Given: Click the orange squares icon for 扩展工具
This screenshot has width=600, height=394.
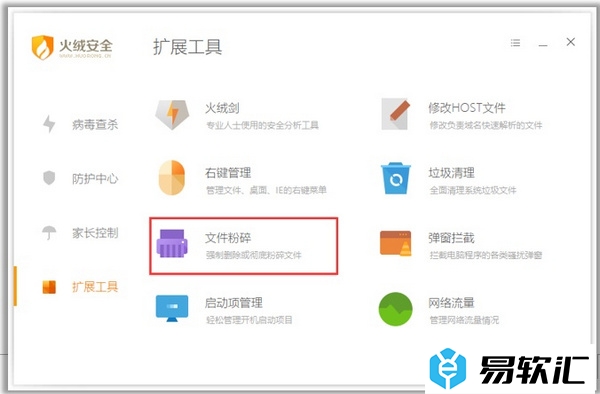Looking at the screenshot, I should (x=49, y=287).
